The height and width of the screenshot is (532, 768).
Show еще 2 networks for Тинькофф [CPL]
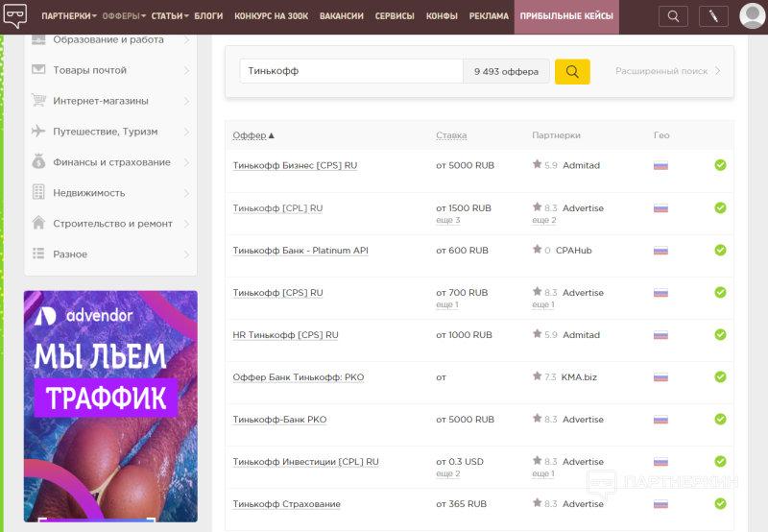[544, 220]
